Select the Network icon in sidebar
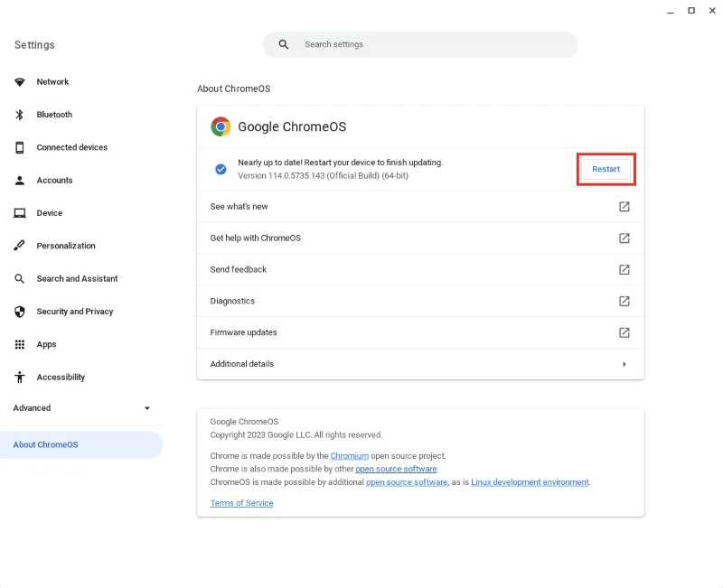Viewport: 723px width, 588px height. pyautogui.click(x=19, y=81)
